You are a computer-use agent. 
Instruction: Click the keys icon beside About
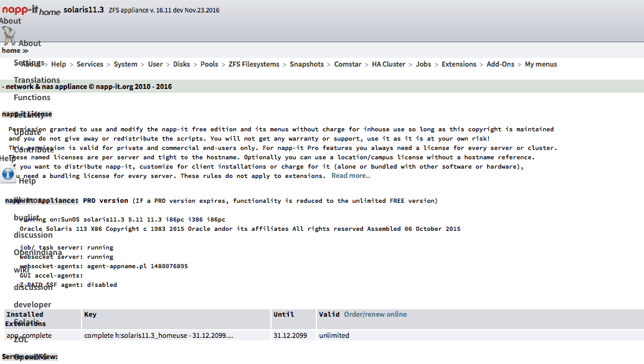pos(8,36)
